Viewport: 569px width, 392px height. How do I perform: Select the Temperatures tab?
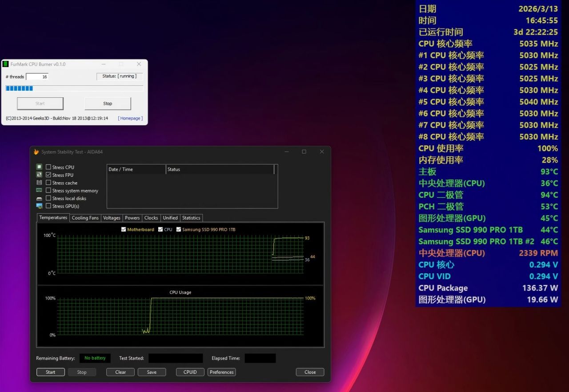(53, 217)
